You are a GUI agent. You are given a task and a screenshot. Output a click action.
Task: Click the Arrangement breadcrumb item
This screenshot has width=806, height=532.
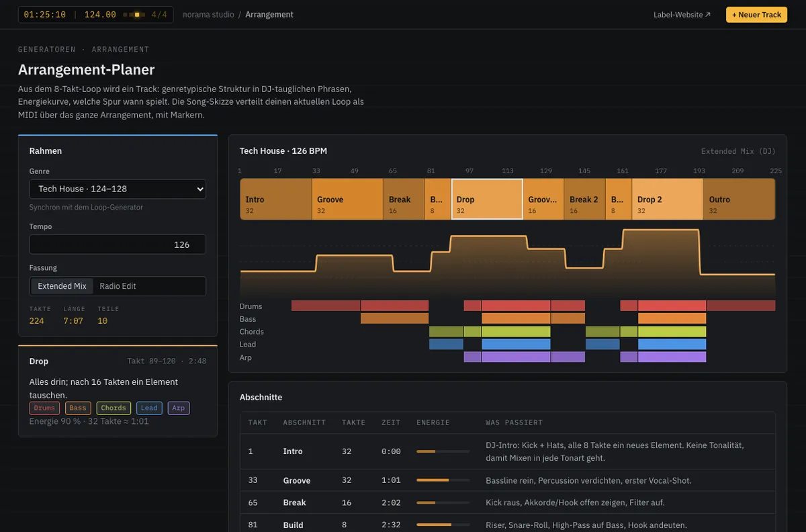(x=269, y=15)
